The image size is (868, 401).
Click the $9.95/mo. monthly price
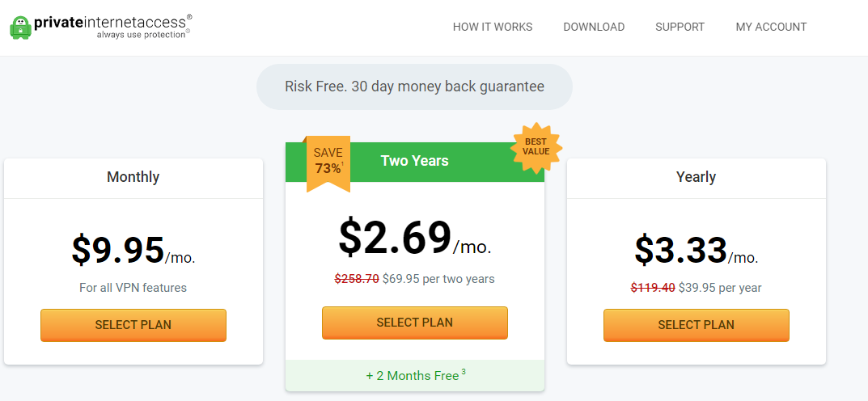[x=133, y=250]
